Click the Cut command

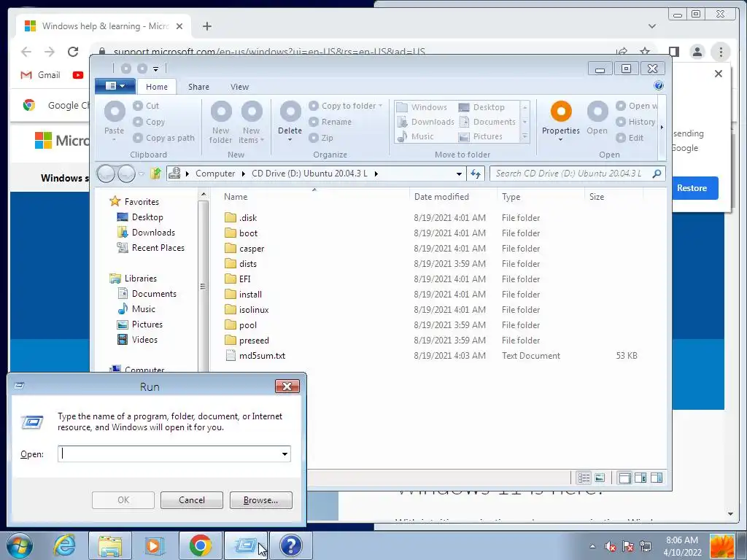[146, 106]
